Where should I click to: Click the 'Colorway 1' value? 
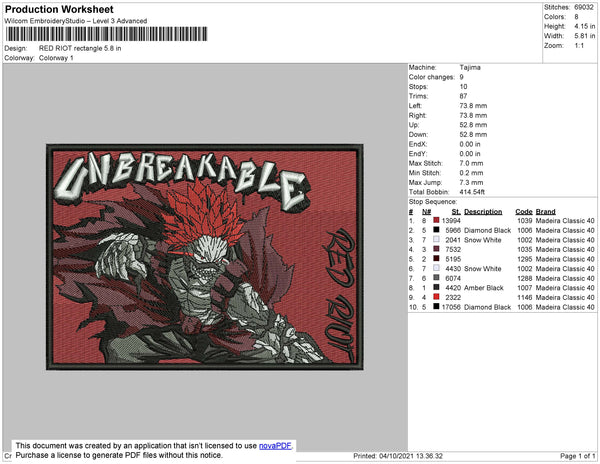click(x=56, y=58)
